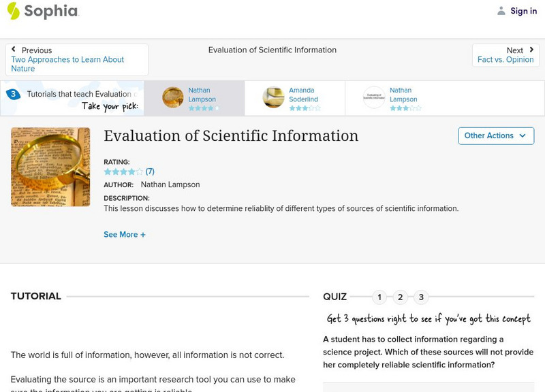Click the first filled rating star
This screenshot has height=392, width=545.
107,171
